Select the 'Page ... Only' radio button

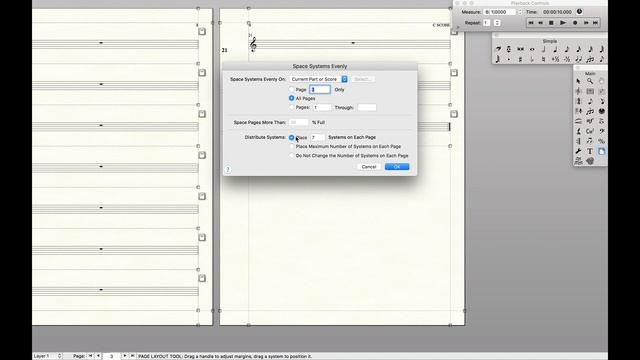[291, 89]
